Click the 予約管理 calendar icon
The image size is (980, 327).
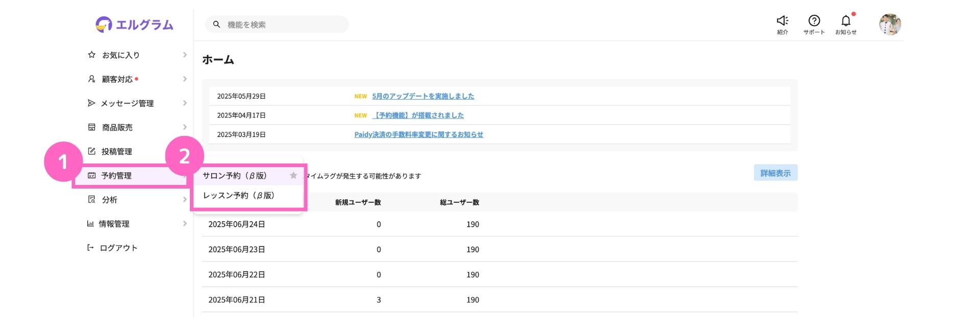(92, 175)
